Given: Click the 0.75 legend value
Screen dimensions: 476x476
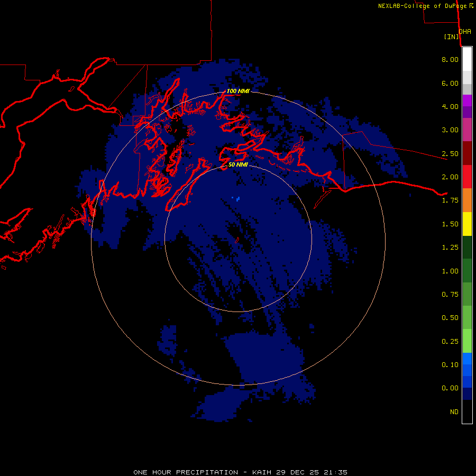Looking at the screenshot, I should [x=450, y=295].
